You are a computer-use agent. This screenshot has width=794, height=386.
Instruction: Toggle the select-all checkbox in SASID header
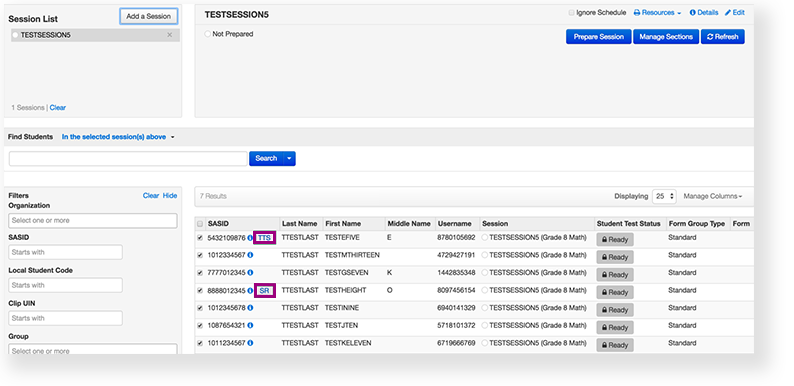coord(200,224)
